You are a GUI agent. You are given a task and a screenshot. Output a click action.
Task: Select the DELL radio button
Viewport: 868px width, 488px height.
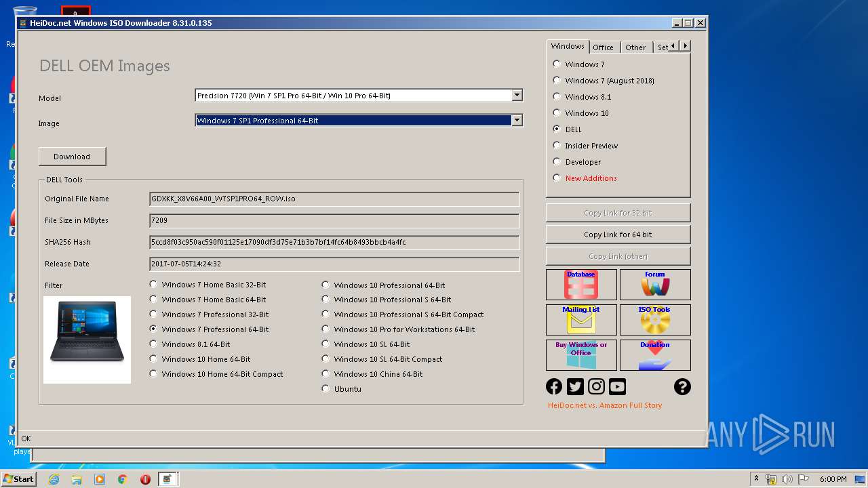pos(557,129)
